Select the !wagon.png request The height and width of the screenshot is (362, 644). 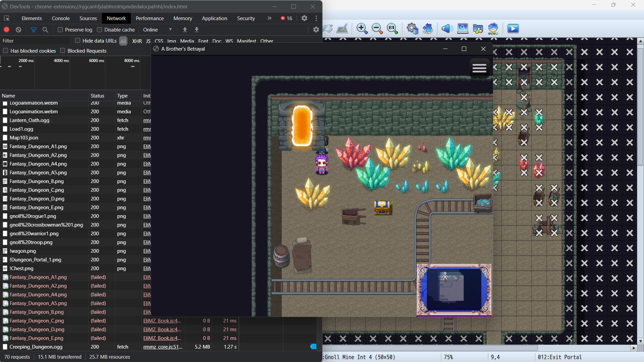coord(75,251)
